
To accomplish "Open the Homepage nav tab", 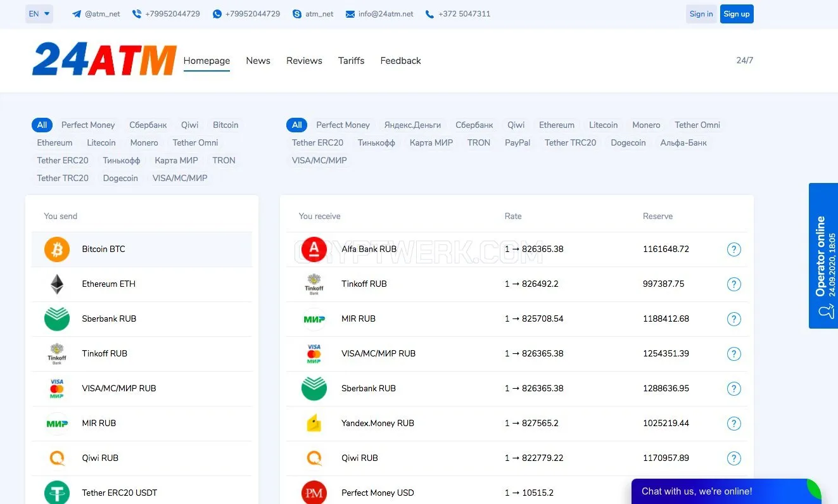I will 206,61.
